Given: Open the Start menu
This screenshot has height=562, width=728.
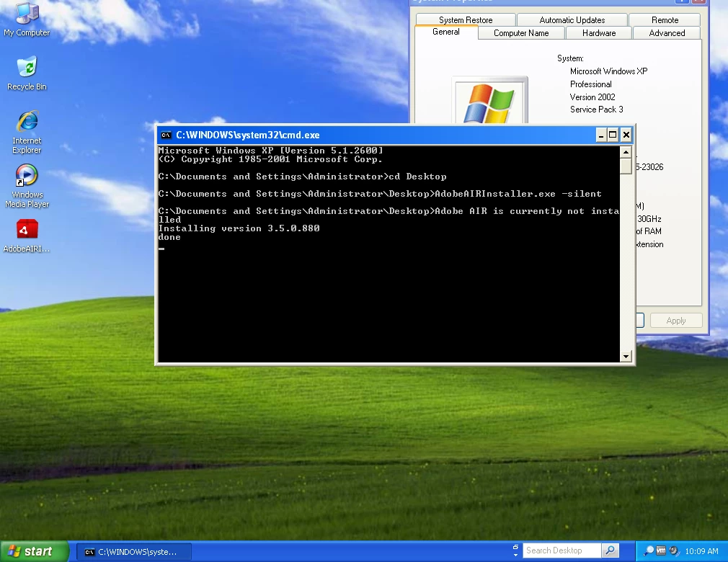Looking at the screenshot, I should click(35, 551).
